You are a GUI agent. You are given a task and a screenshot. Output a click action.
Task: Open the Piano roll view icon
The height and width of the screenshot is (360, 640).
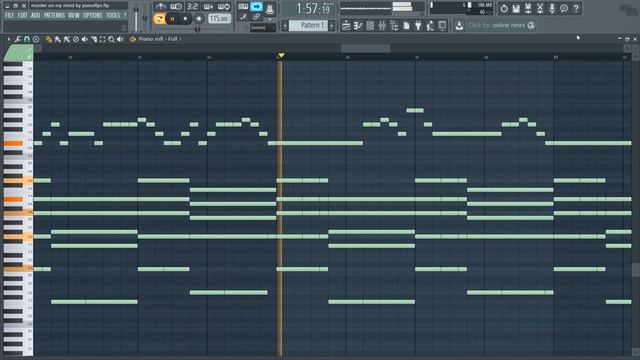[x=358, y=26]
